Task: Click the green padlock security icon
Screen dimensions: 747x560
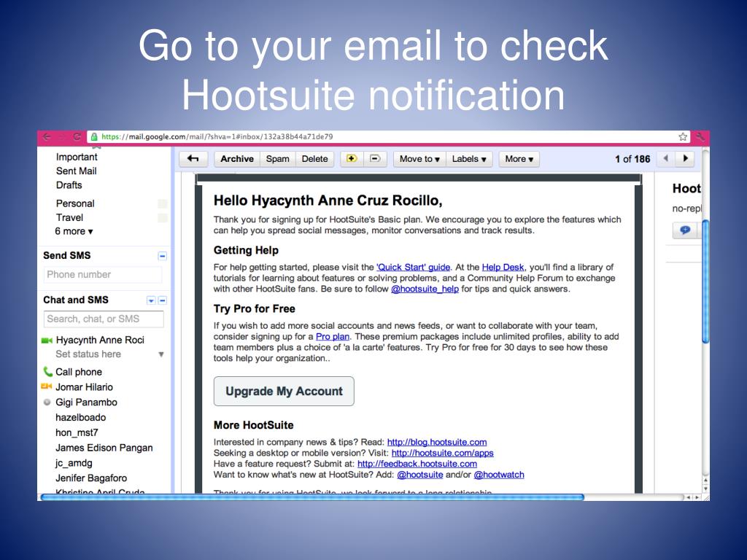Action: (x=94, y=136)
